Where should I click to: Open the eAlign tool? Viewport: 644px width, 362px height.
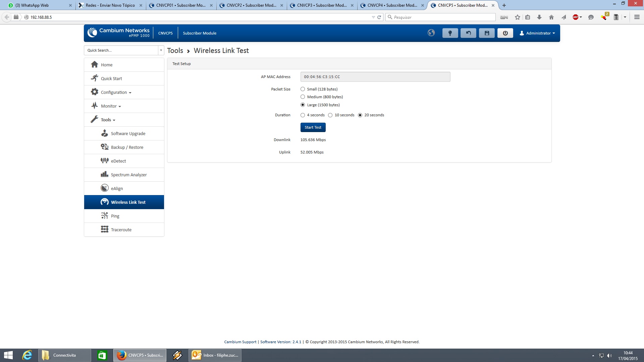117,188
